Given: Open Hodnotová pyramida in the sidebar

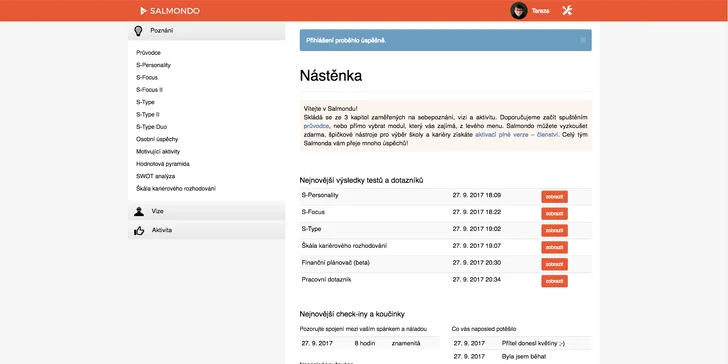Looking at the screenshot, I should (x=162, y=164).
